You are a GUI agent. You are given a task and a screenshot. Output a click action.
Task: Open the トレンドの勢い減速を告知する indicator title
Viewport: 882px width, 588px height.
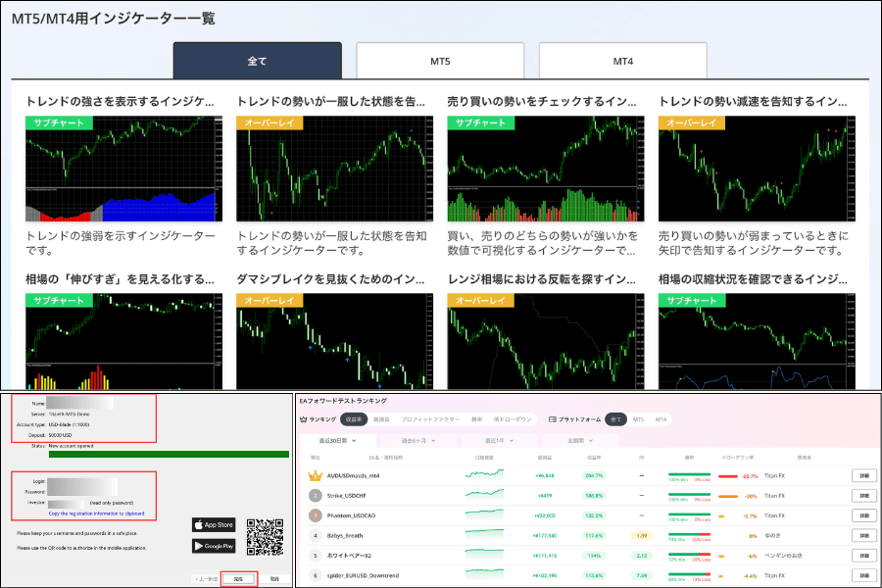[x=753, y=101]
